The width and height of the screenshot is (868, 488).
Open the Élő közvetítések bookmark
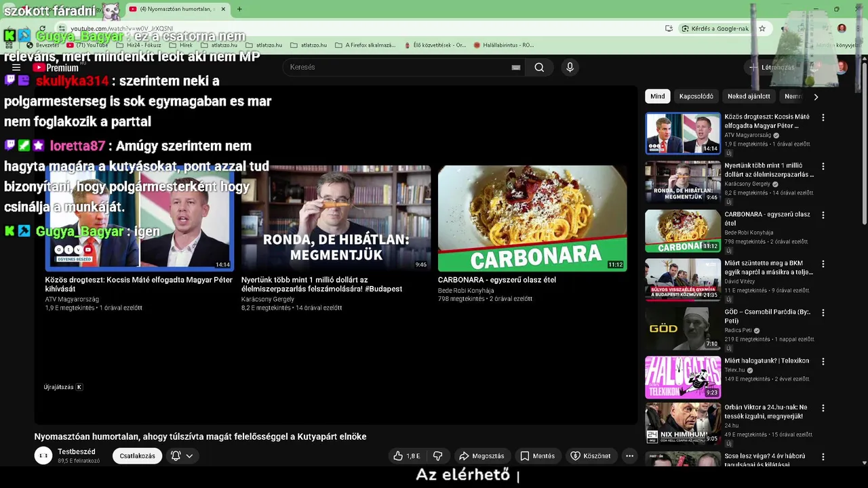point(434,45)
